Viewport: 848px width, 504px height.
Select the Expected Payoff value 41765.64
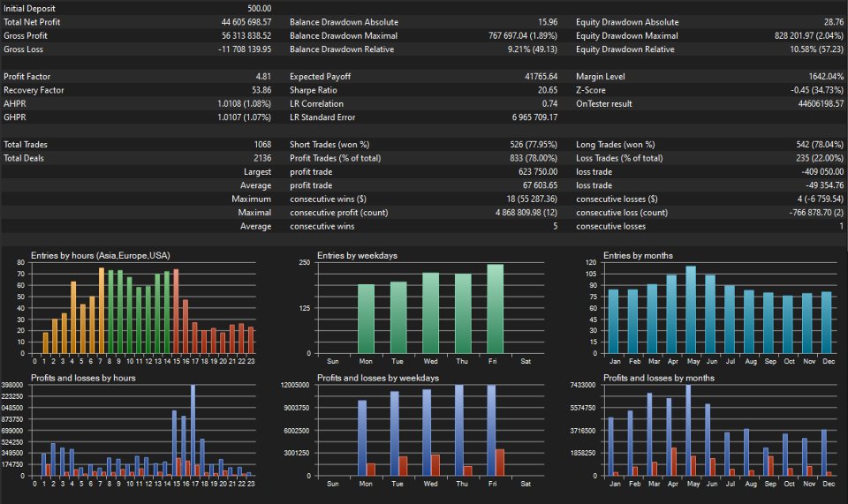click(x=541, y=77)
